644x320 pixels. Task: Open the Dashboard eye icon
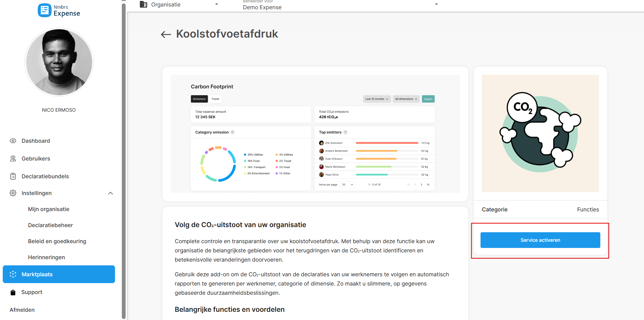(x=13, y=141)
